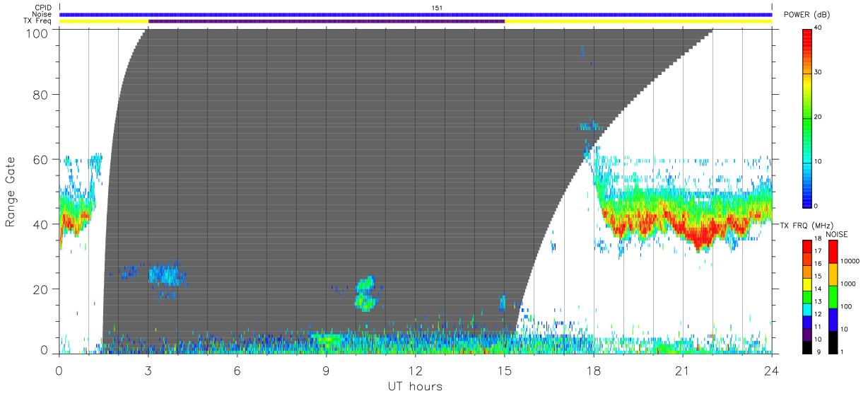Click the yellow block in the TX FRQ legend
868x401 pixels.
pyautogui.click(x=808, y=283)
